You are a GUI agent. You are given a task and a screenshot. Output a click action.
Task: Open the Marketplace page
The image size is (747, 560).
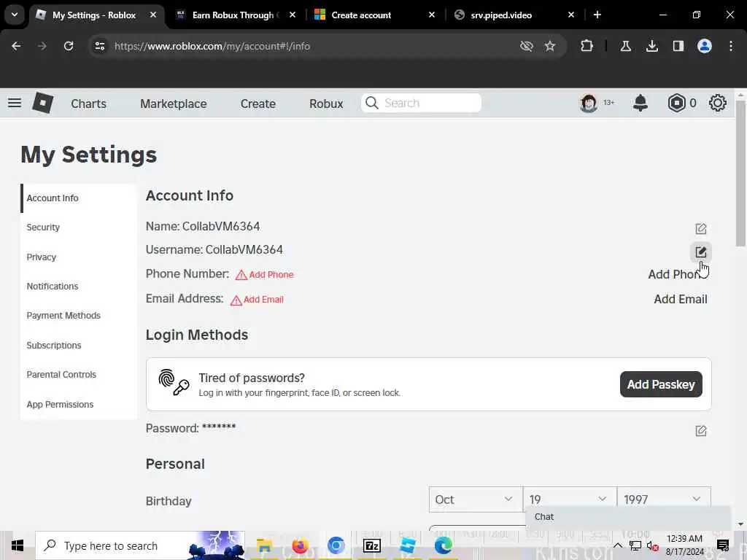(174, 104)
